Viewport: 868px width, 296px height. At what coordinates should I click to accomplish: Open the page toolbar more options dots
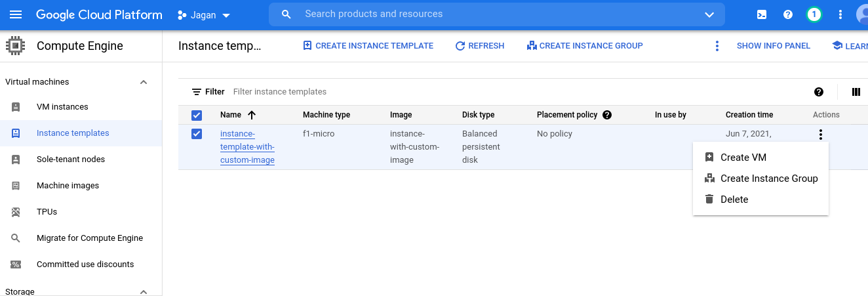(717, 46)
